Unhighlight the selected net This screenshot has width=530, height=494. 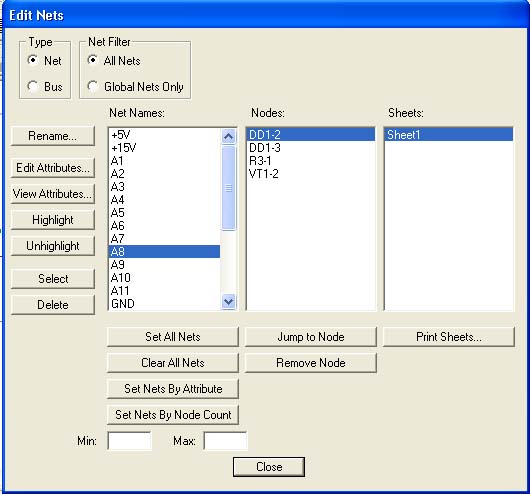53,246
